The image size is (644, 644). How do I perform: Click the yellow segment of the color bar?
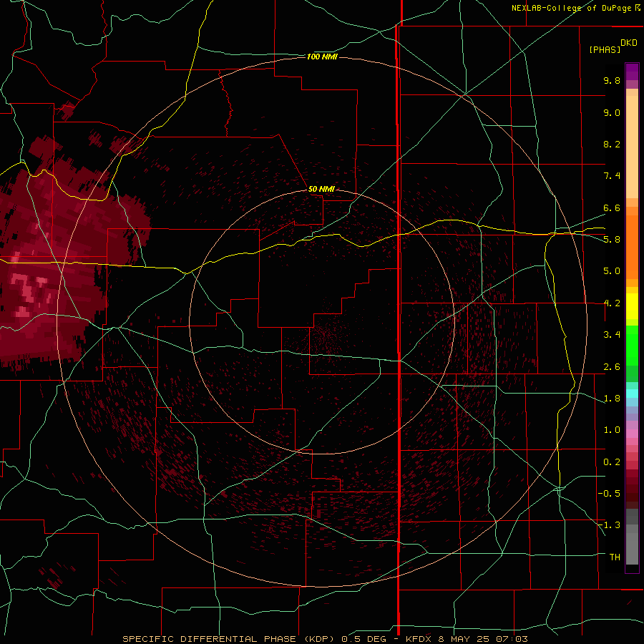click(632, 306)
